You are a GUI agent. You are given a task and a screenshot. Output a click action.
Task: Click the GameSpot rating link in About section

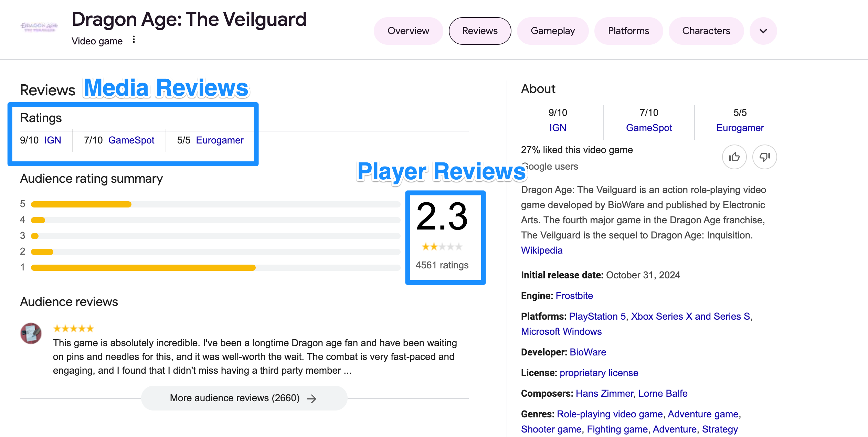point(648,127)
